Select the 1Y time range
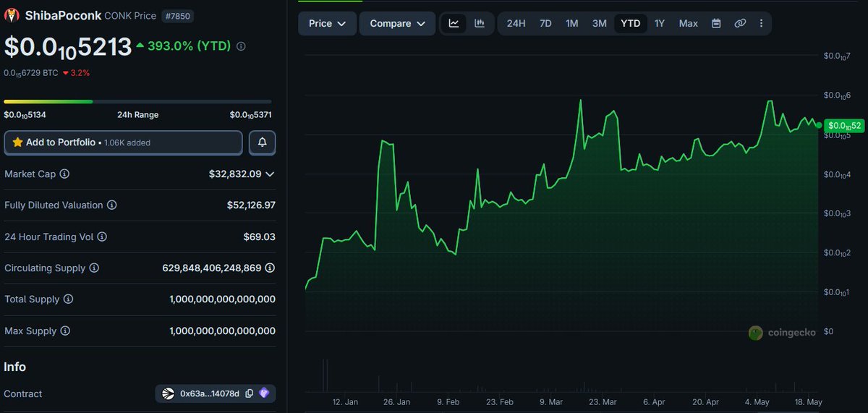868x413 pixels. tap(659, 23)
